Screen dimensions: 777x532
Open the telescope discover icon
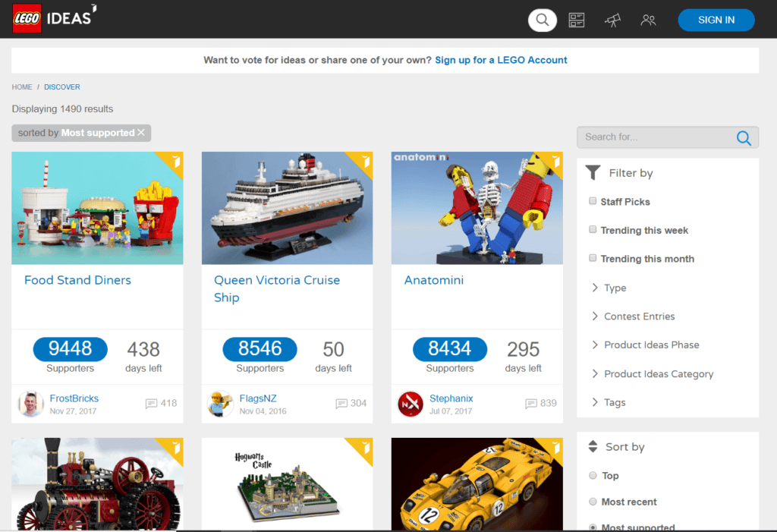pyautogui.click(x=612, y=20)
